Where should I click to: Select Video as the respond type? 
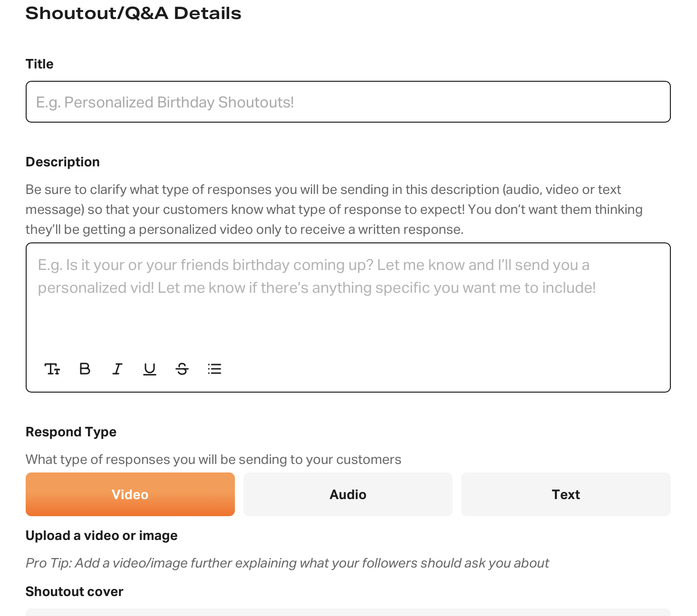tap(130, 494)
